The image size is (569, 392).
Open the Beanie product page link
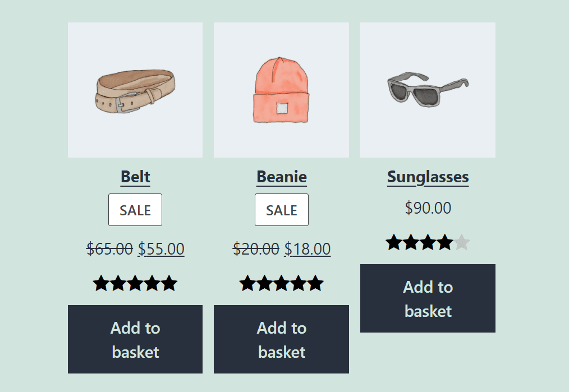(x=281, y=177)
